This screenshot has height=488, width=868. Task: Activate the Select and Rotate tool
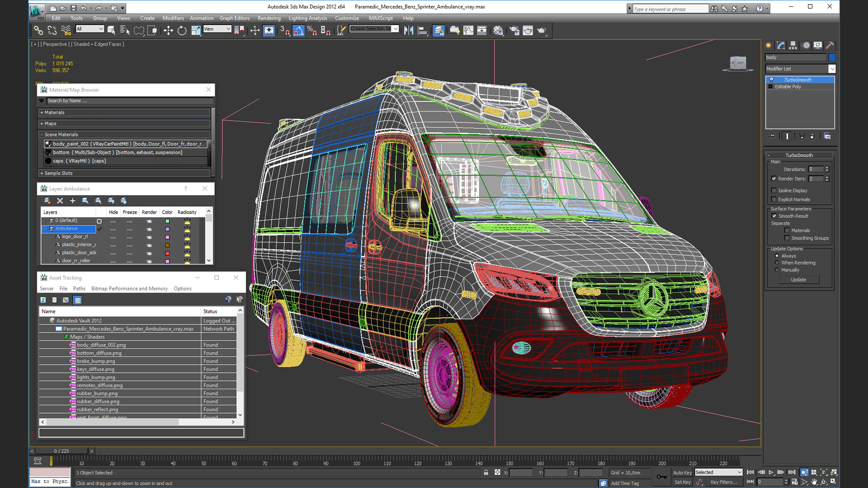coord(182,30)
